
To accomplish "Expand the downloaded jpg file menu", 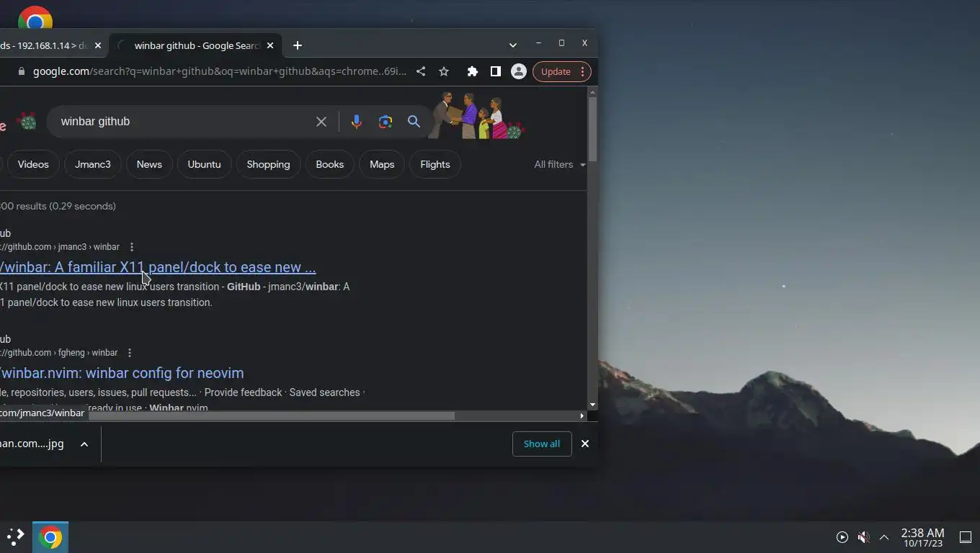I will point(84,444).
